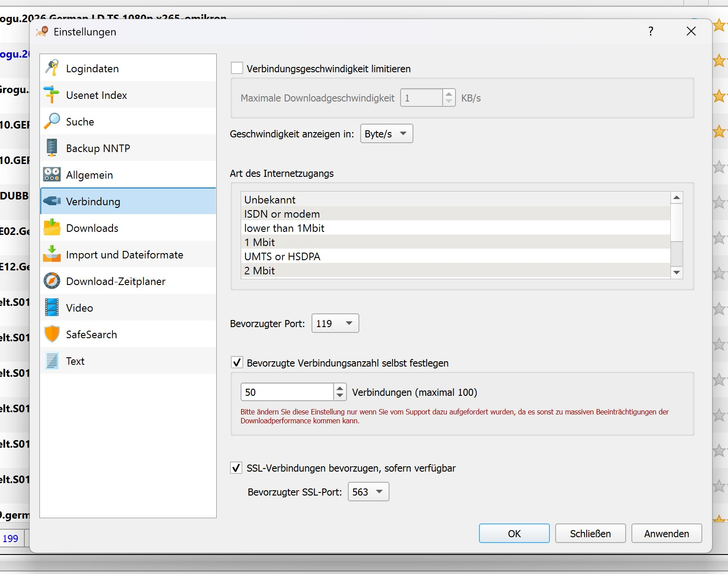
Task: Click the keys icon beside Logindaten
Action: coord(52,68)
